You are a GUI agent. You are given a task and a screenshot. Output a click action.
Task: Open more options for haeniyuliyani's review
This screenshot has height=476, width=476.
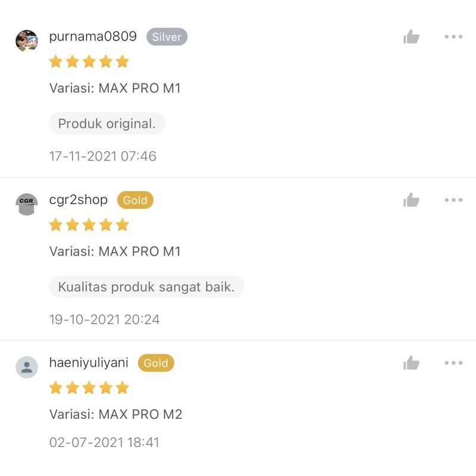click(453, 363)
